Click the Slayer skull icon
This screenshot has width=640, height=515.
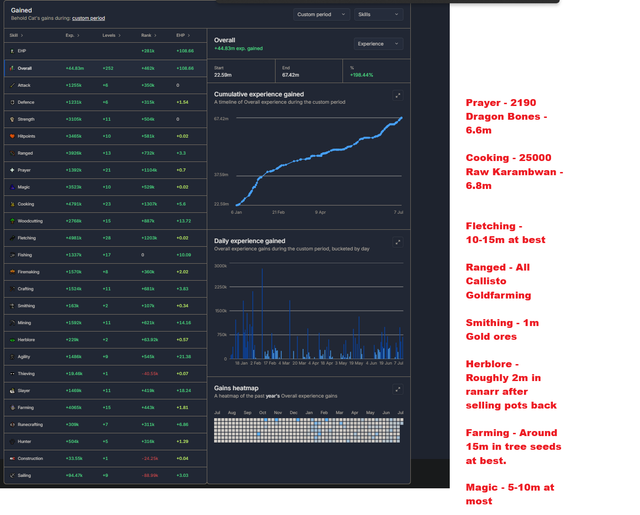12,391
